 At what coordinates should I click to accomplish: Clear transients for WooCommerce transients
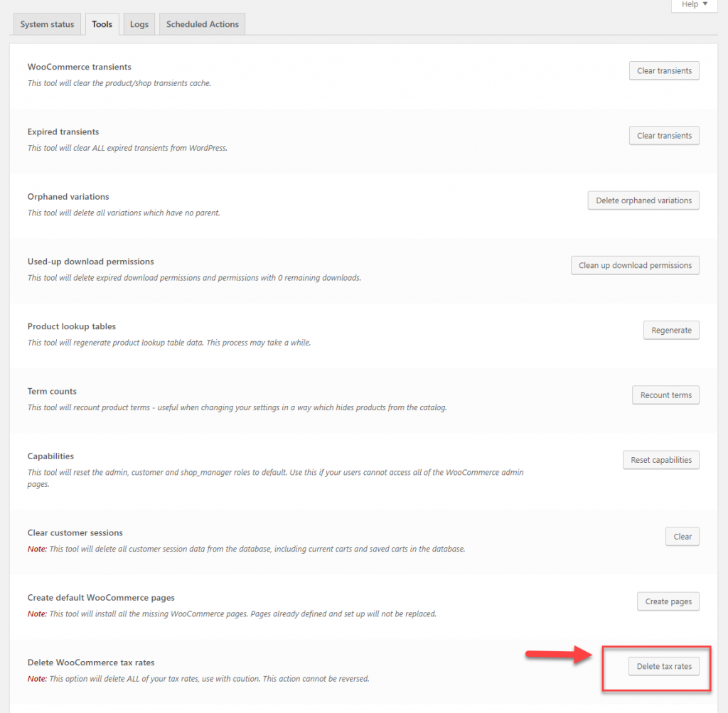(664, 70)
